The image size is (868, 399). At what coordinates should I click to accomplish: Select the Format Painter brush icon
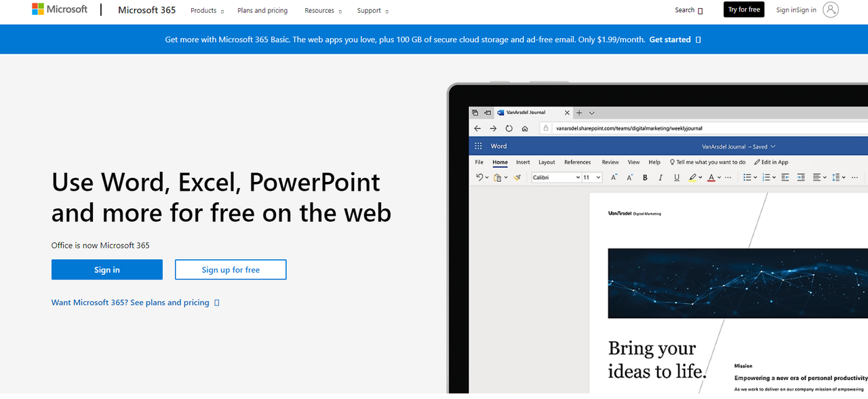pos(517,177)
